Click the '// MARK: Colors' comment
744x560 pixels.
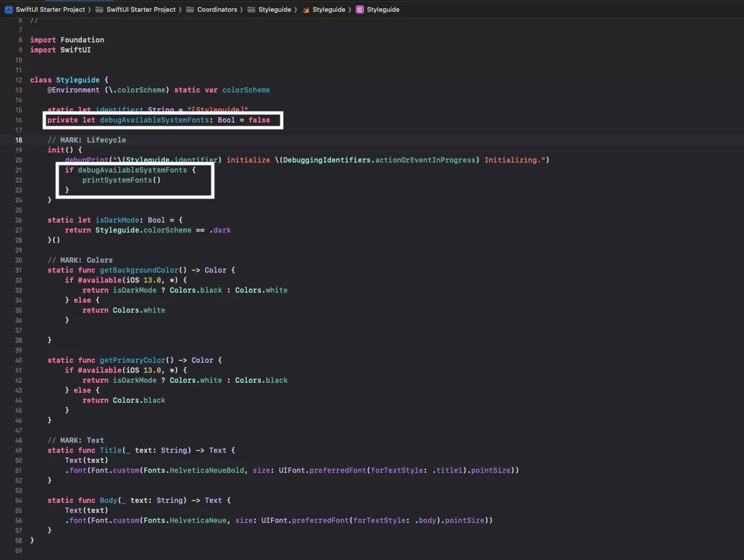pyautogui.click(x=80, y=260)
